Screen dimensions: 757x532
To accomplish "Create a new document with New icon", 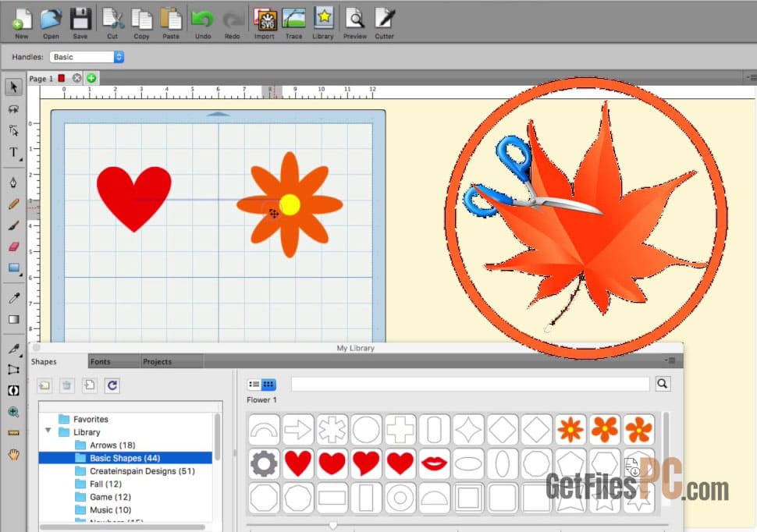I will tap(21, 23).
